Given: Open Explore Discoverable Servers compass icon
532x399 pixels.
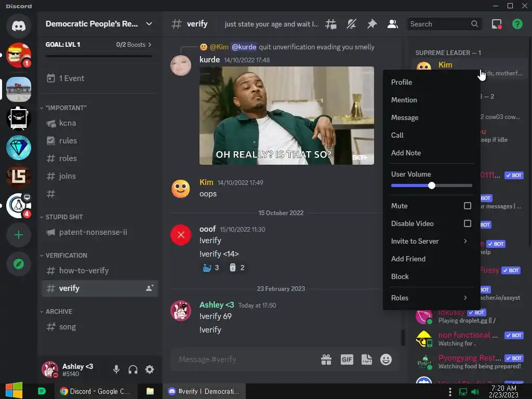Looking at the screenshot, I should 19,264.
